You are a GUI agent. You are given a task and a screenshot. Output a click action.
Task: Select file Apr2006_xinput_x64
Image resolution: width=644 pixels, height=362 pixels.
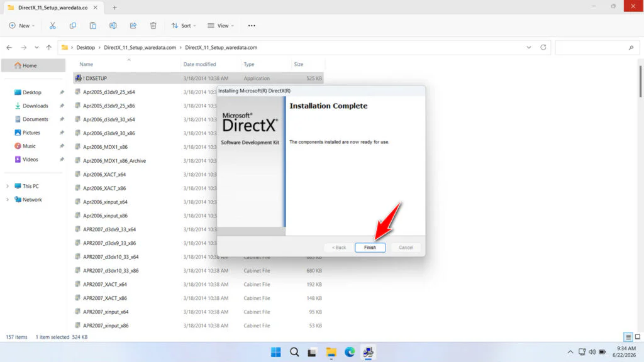(105, 202)
